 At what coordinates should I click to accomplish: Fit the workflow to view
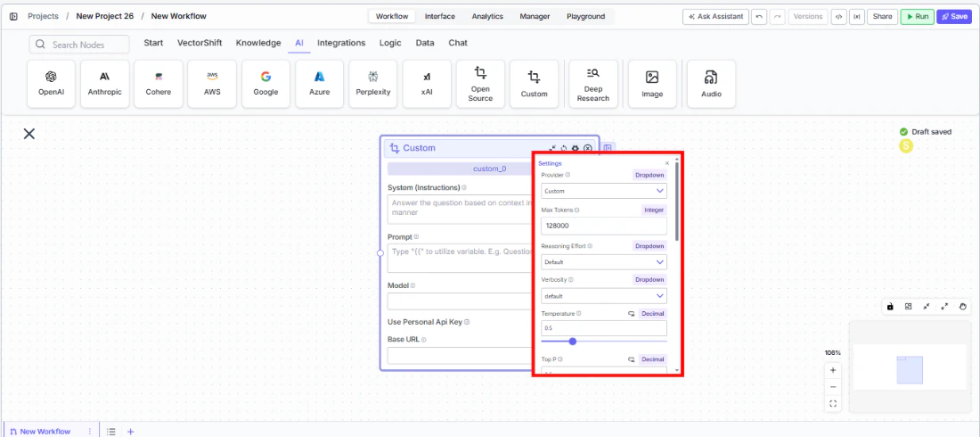point(833,404)
